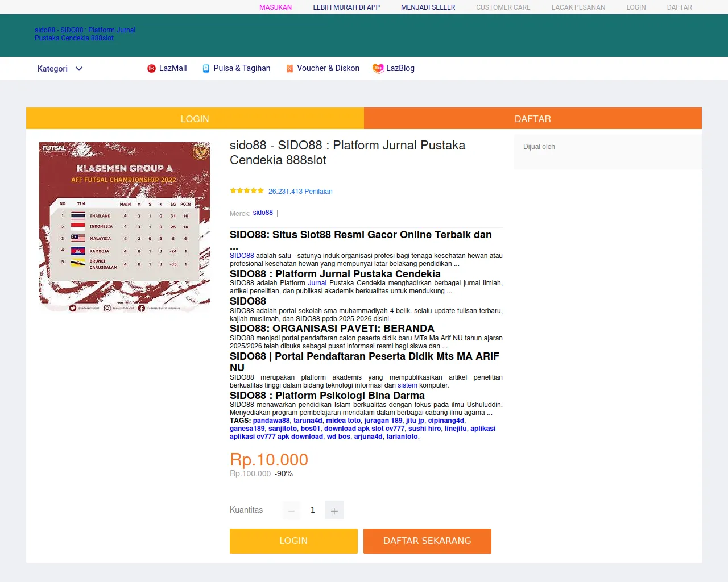Click the ganesa189 tag
Screen dimensions: 728x582
[247, 429]
